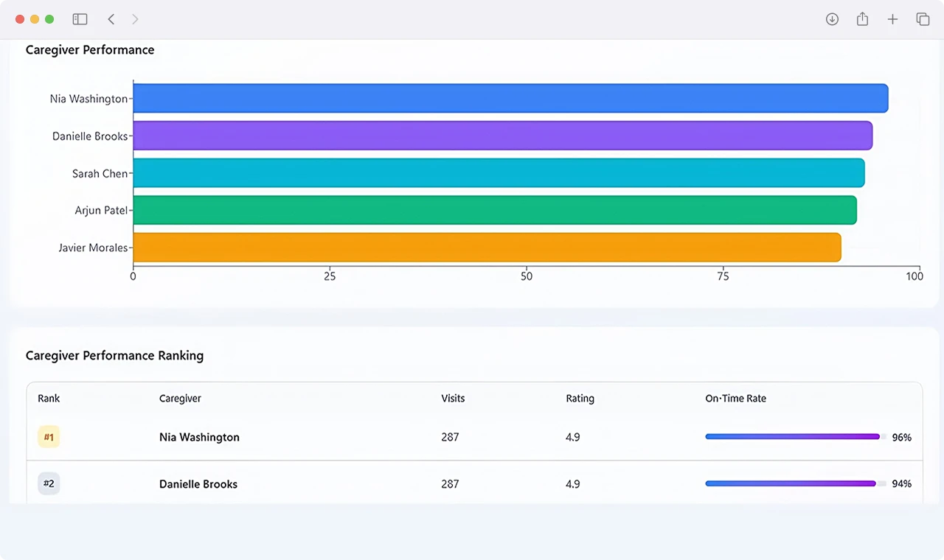
Task: Click the Danielle Brooks chart axis label
Action: [x=90, y=136]
